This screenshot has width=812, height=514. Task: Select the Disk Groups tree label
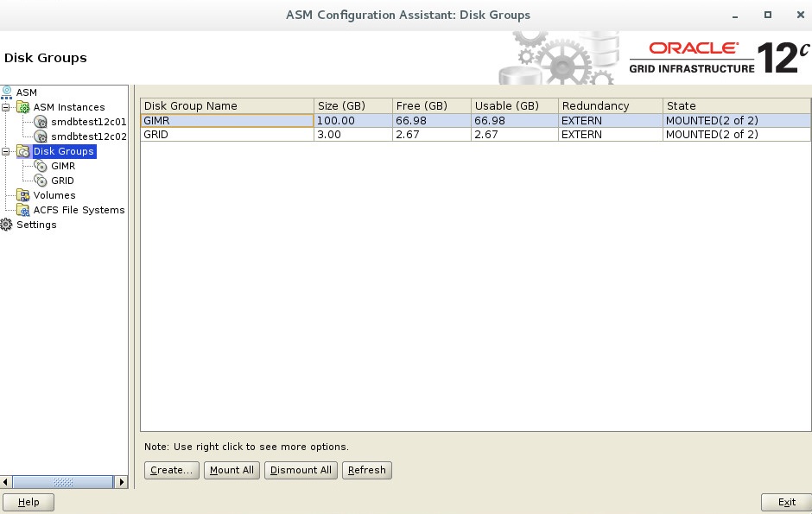coord(64,151)
